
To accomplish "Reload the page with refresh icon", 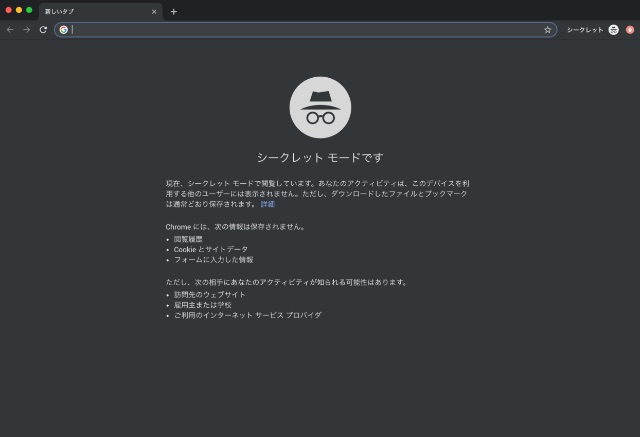I will 43,30.
